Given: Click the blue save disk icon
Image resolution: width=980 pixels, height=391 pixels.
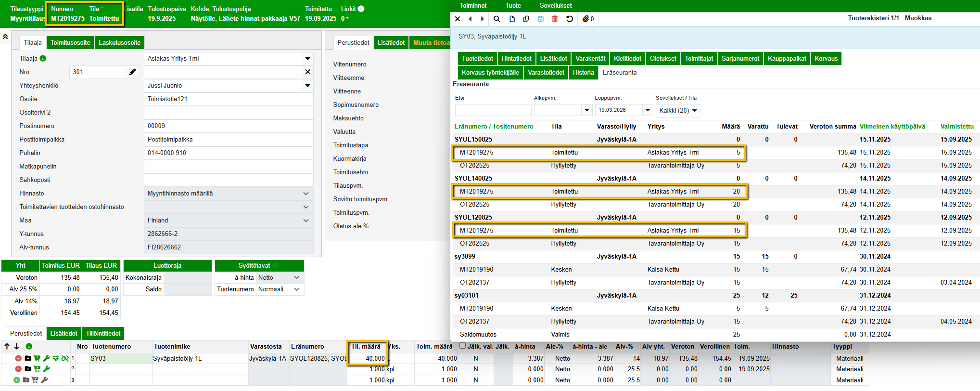Looking at the screenshot, I should pyautogui.click(x=540, y=19).
